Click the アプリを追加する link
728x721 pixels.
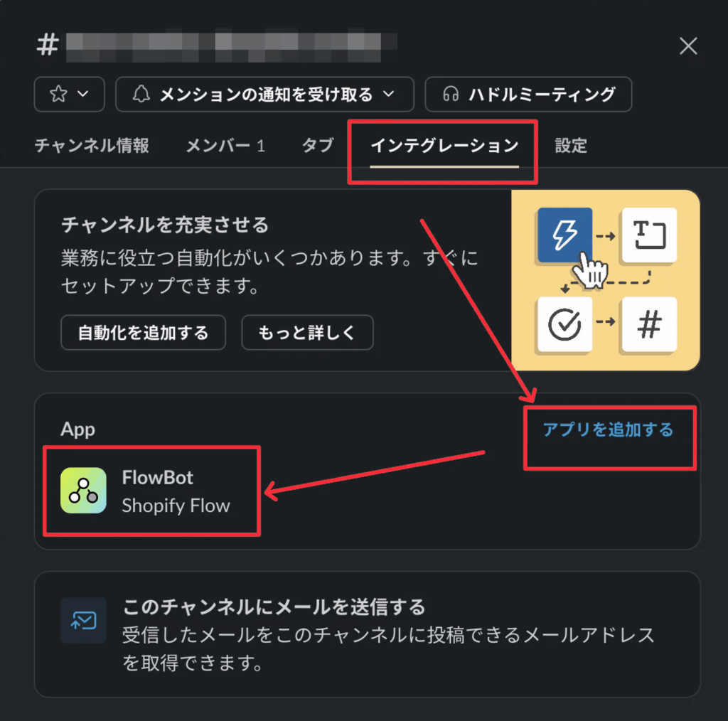tap(609, 429)
